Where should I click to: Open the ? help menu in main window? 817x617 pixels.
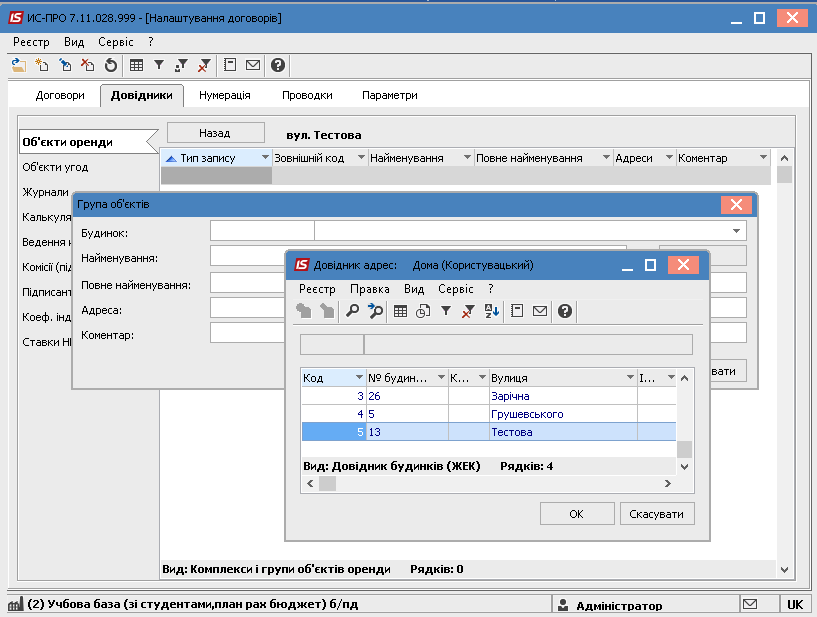click(151, 42)
